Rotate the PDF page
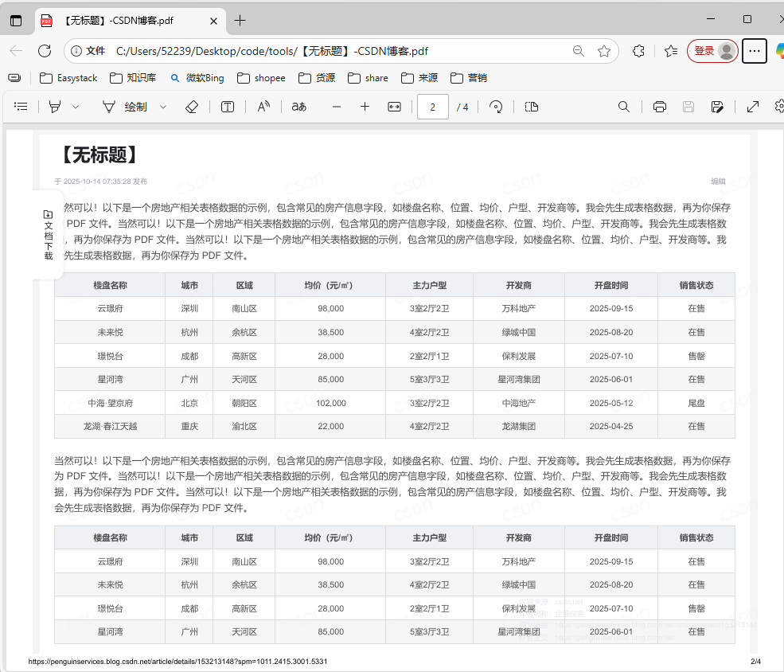The height and width of the screenshot is (672, 784). click(496, 106)
